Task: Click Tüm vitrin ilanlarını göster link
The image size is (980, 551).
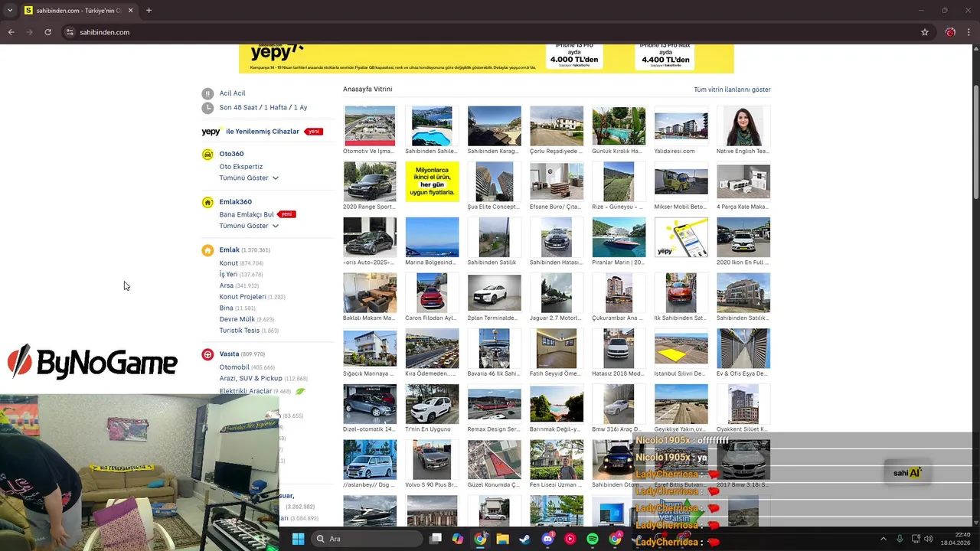Action: [x=732, y=90]
